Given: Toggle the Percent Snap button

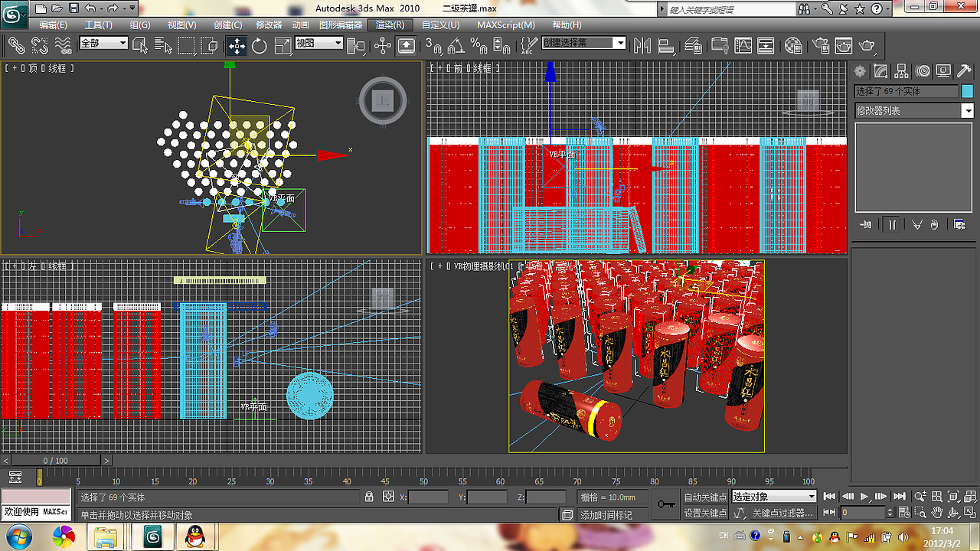Looking at the screenshot, I should pyautogui.click(x=479, y=45).
